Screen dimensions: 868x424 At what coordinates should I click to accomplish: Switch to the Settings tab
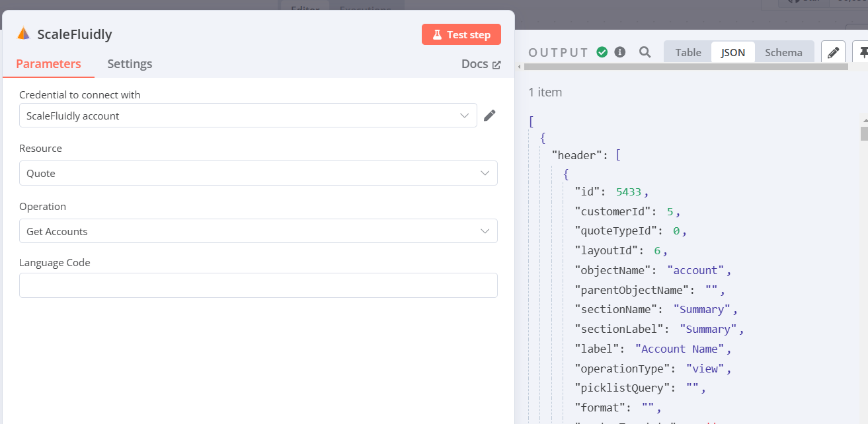coord(130,64)
